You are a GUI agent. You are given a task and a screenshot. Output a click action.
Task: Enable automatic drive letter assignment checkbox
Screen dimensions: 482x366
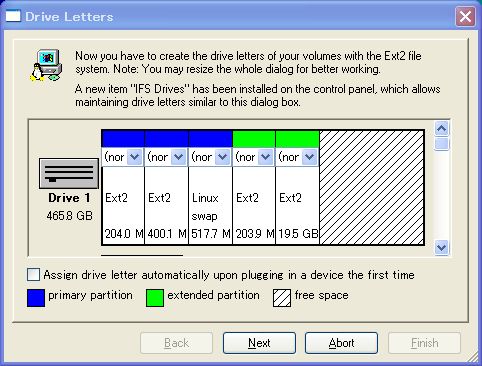[x=33, y=275]
